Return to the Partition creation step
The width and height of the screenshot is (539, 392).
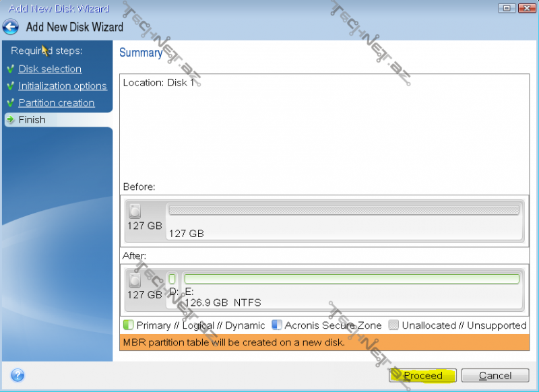(x=57, y=102)
